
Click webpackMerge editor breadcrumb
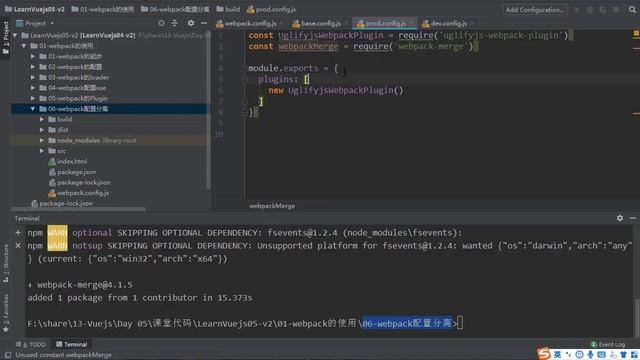point(272,206)
